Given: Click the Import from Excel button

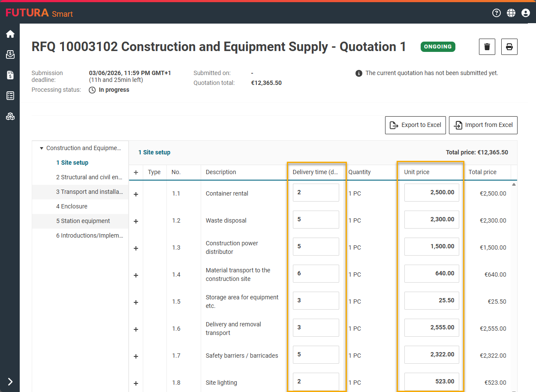Looking at the screenshot, I should click(x=483, y=125).
